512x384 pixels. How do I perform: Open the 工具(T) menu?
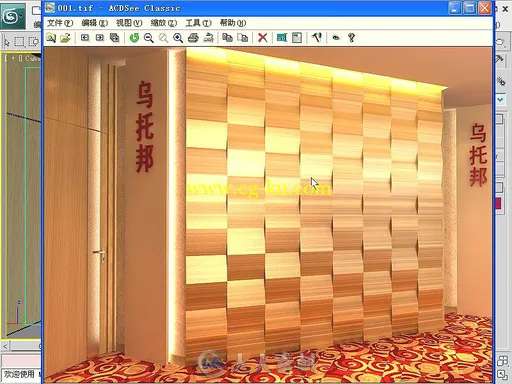coord(198,23)
